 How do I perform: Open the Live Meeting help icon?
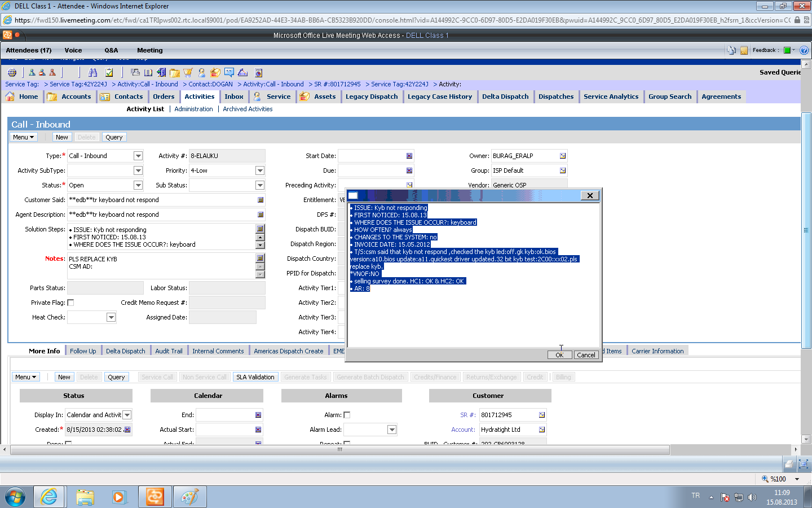pos(804,50)
